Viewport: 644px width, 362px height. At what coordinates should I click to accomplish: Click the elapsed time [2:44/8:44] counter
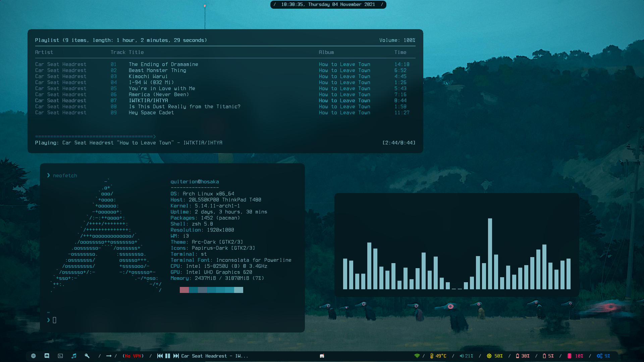399,143
